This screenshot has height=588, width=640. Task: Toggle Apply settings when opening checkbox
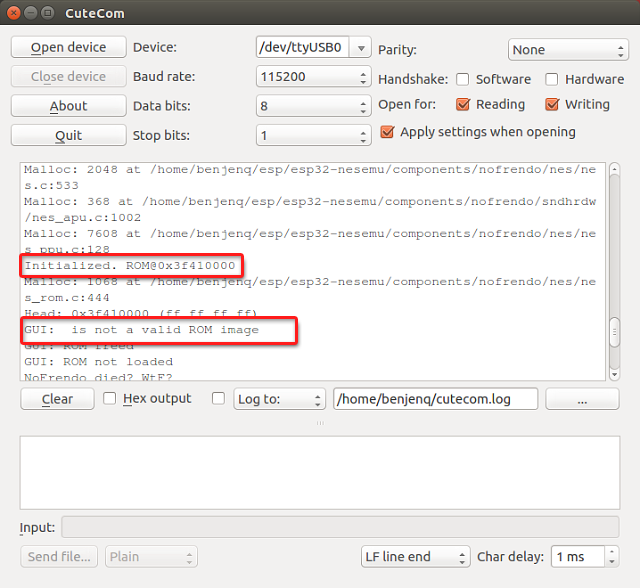coord(387,132)
